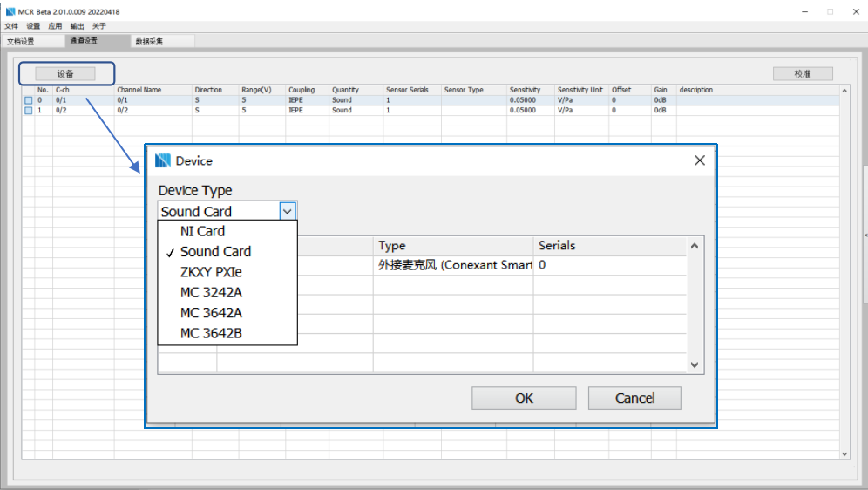Click the 校准 (Calibrate) button
The image size is (868, 490).
click(802, 74)
